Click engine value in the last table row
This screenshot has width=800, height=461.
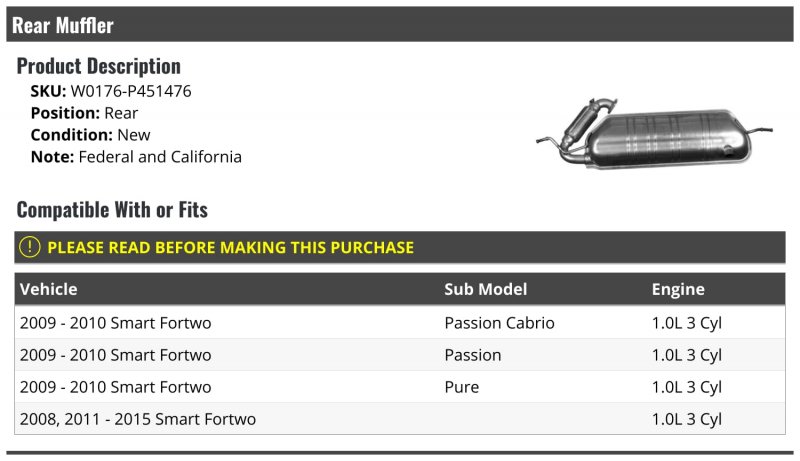[686, 420]
